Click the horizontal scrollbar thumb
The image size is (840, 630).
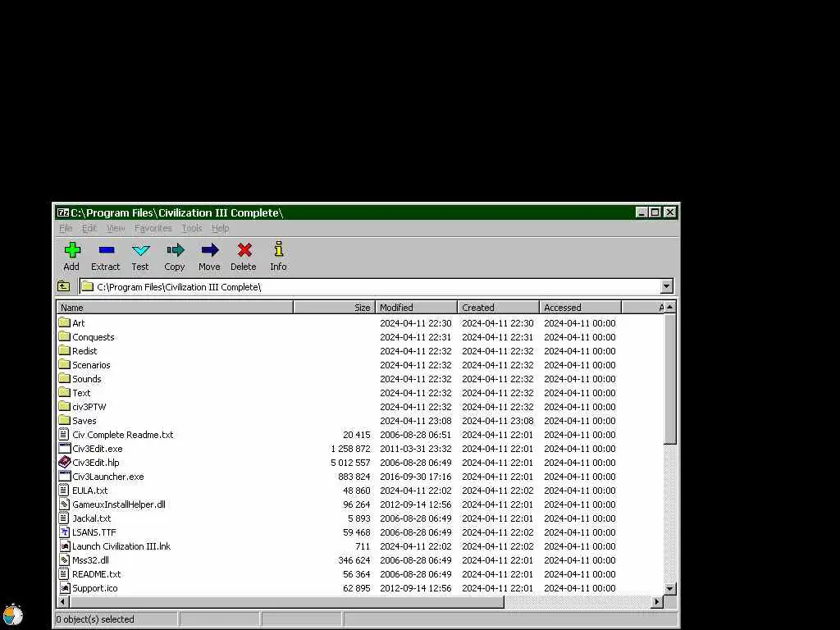pyautogui.click(x=286, y=601)
